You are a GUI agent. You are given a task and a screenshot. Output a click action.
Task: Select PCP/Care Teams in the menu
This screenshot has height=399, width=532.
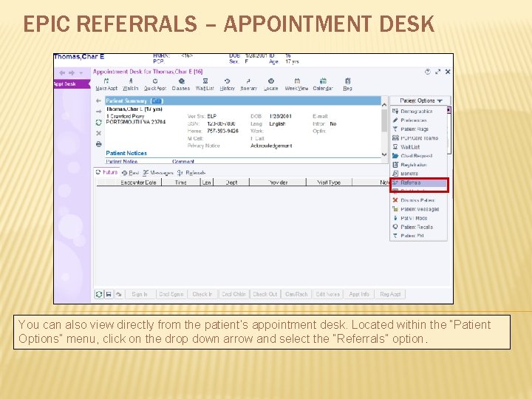coord(419,138)
